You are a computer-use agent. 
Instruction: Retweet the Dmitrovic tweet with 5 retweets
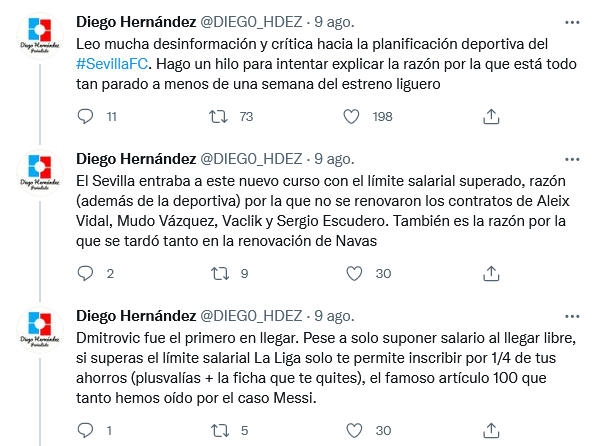(220, 430)
